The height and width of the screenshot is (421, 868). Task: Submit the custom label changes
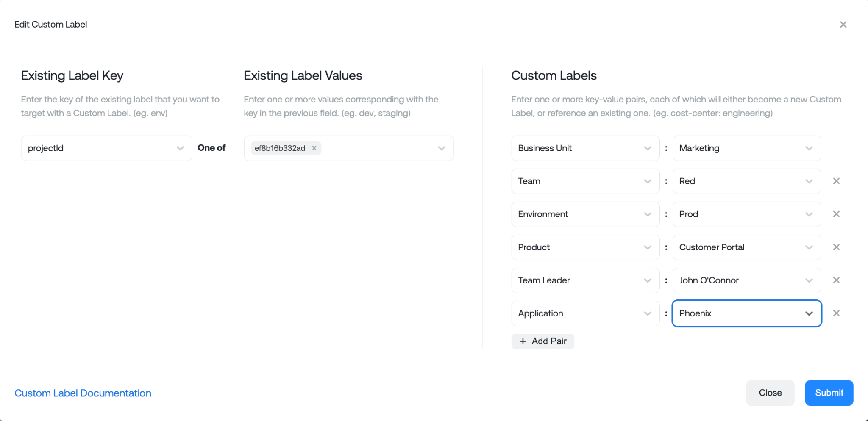pos(828,393)
